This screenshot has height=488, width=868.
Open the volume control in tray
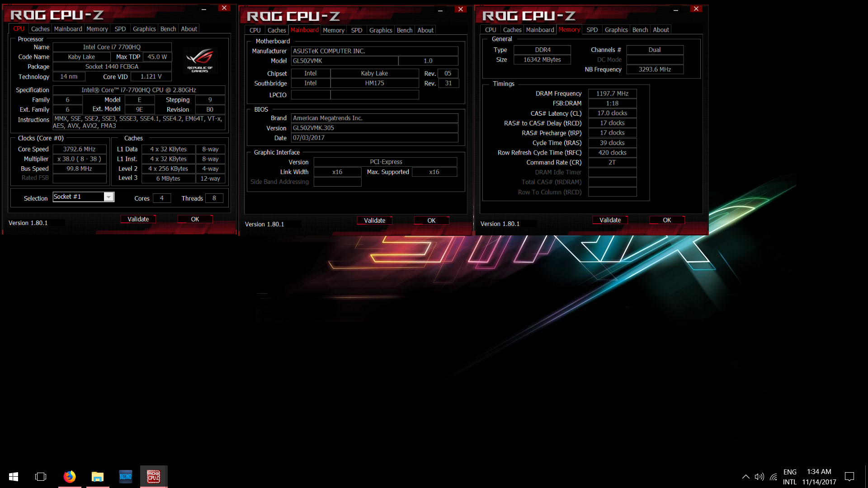pos(759,477)
